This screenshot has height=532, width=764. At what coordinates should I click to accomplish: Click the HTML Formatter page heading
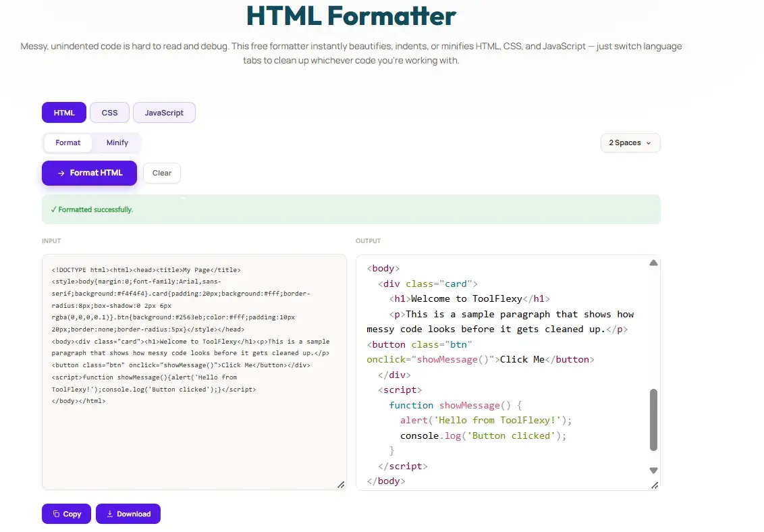(352, 16)
